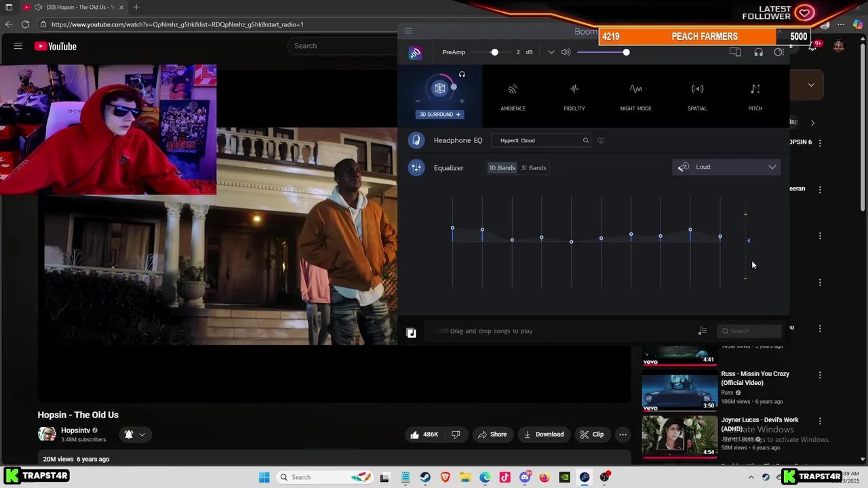Image resolution: width=868 pixels, height=488 pixels.
Task: Click the PreAmp slider knob
Action: (494, 52)
